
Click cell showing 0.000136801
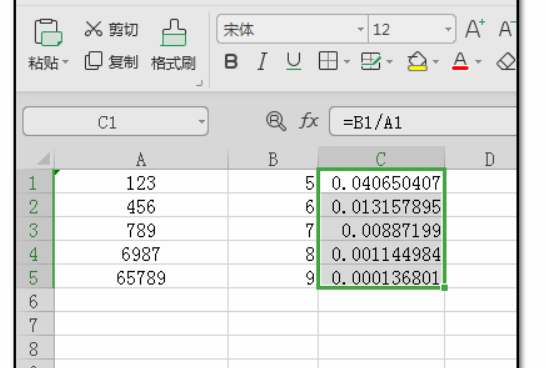(x=381, y=277)
